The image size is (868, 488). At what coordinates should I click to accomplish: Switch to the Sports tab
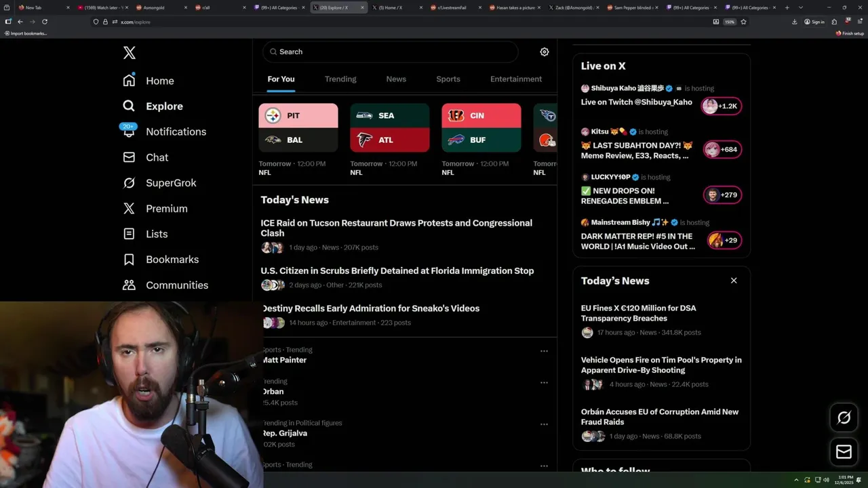(448, 79)
